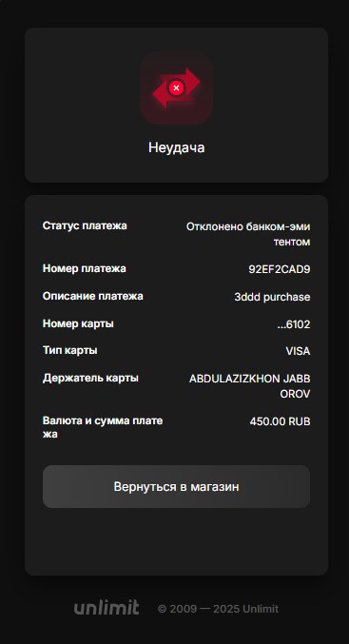Viewport: 349px width, 644px height.
Task: Click the Отклонено банком-эмитентом status value
Action: click(248, 234)
